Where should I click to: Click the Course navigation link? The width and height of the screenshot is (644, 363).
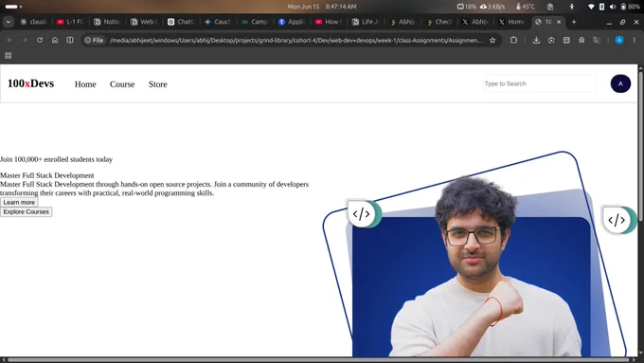pyautogui.click(x=122, y=84)
